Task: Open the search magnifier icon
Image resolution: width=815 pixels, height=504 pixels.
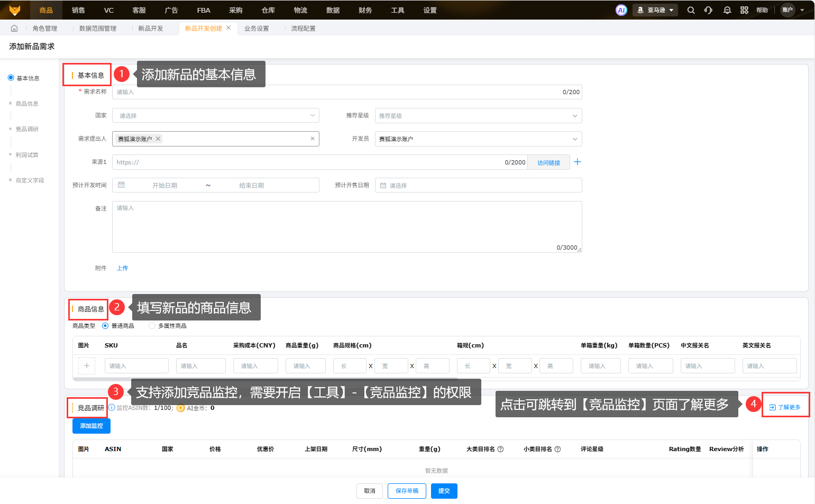Action: click(691, 10)
